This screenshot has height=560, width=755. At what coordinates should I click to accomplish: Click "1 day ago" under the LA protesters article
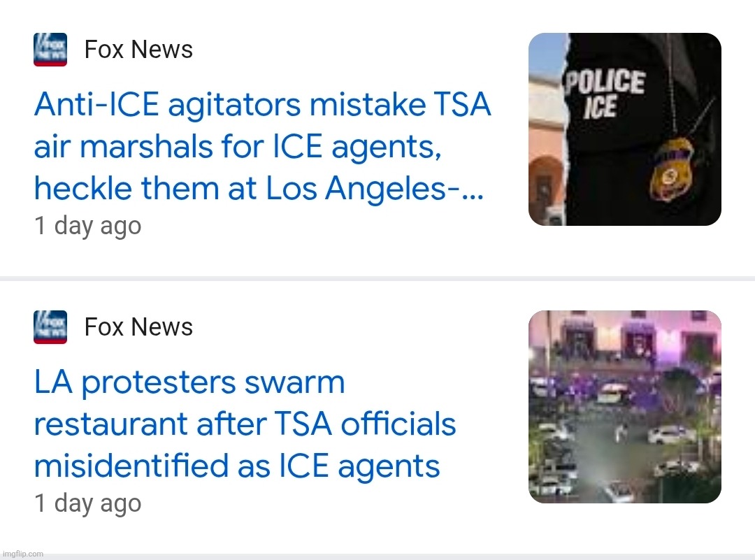[x=88, y=503]
